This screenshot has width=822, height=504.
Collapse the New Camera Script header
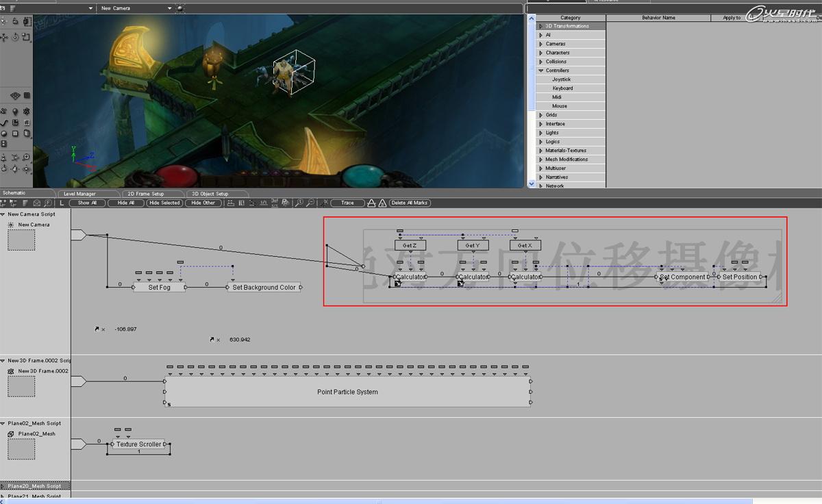[x=3, y=214]
